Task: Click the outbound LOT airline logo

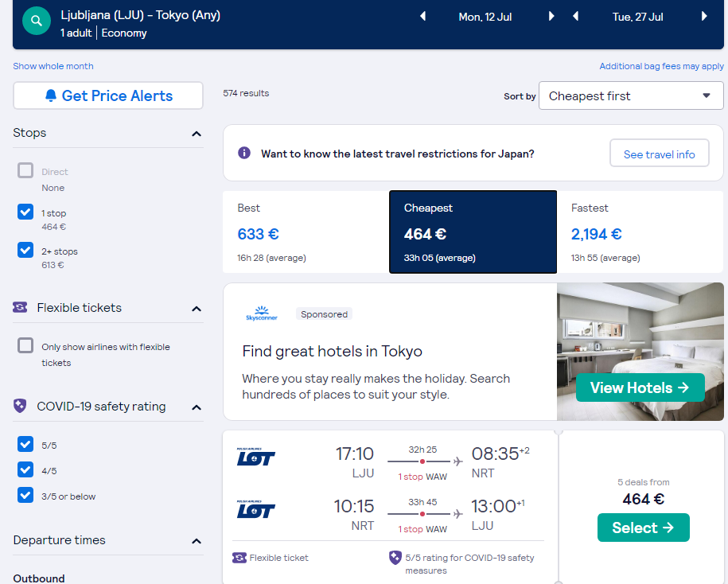Action: (256, 458)
